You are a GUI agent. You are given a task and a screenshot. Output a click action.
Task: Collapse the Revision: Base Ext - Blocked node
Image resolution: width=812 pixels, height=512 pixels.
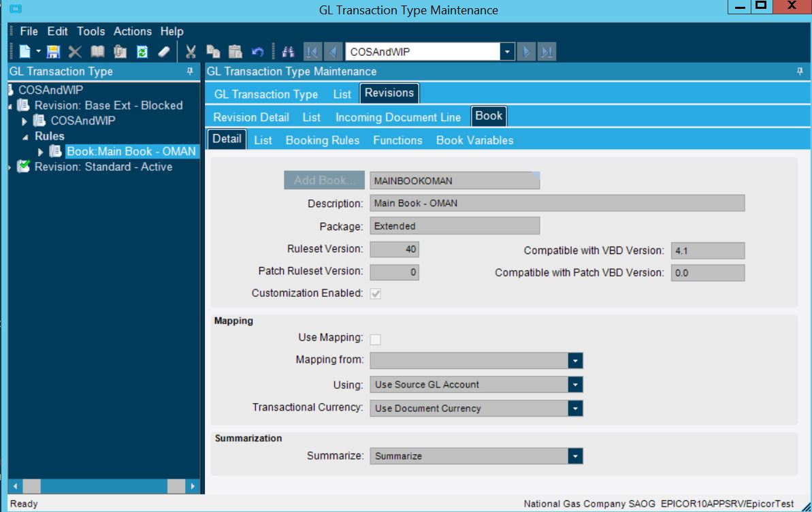click(10, 106)
